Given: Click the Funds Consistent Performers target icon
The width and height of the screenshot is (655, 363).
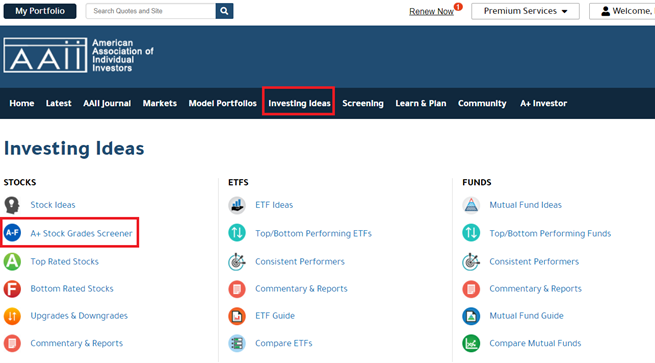Looking at the screenshot, I should click(471, 261).
